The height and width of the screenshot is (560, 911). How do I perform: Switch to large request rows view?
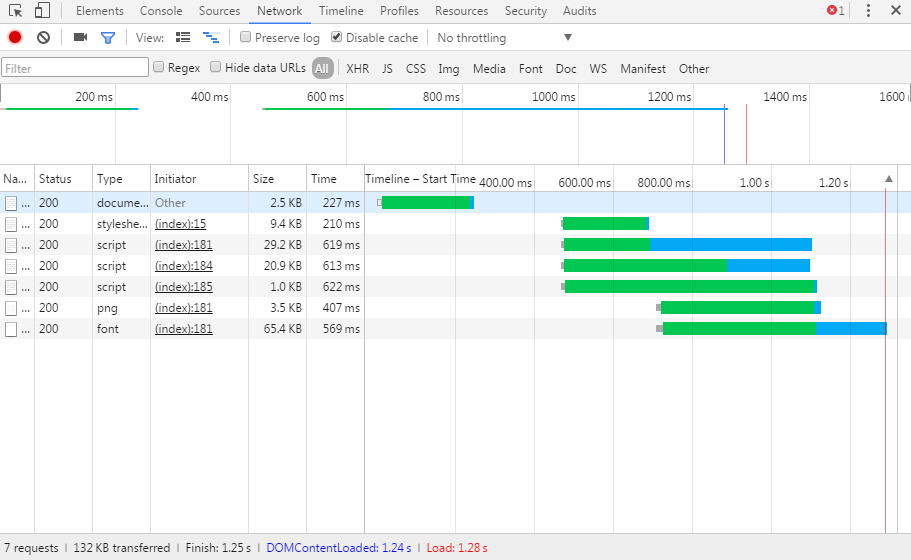pos(183,37)
